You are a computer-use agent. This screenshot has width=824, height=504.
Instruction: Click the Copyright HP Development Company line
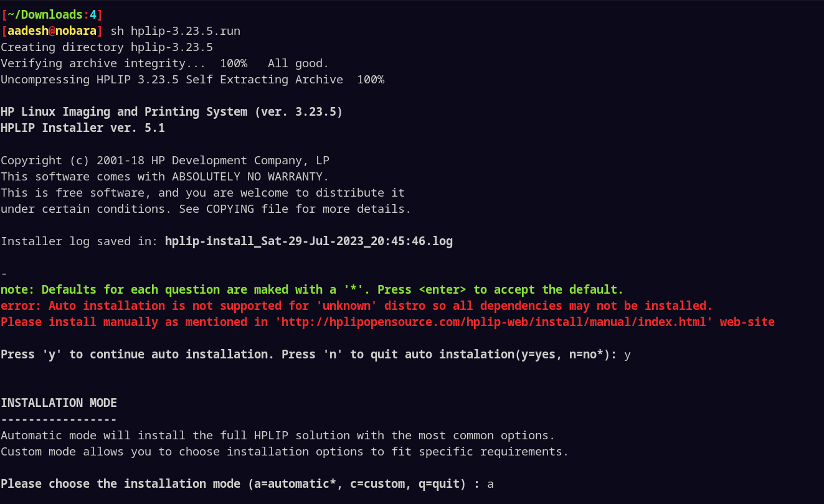(x=164, y=160)
